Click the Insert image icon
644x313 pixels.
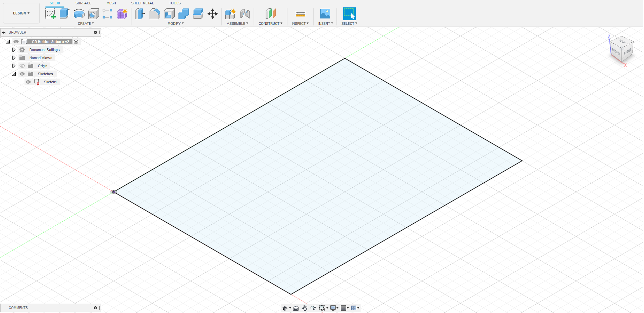[325, 14]
